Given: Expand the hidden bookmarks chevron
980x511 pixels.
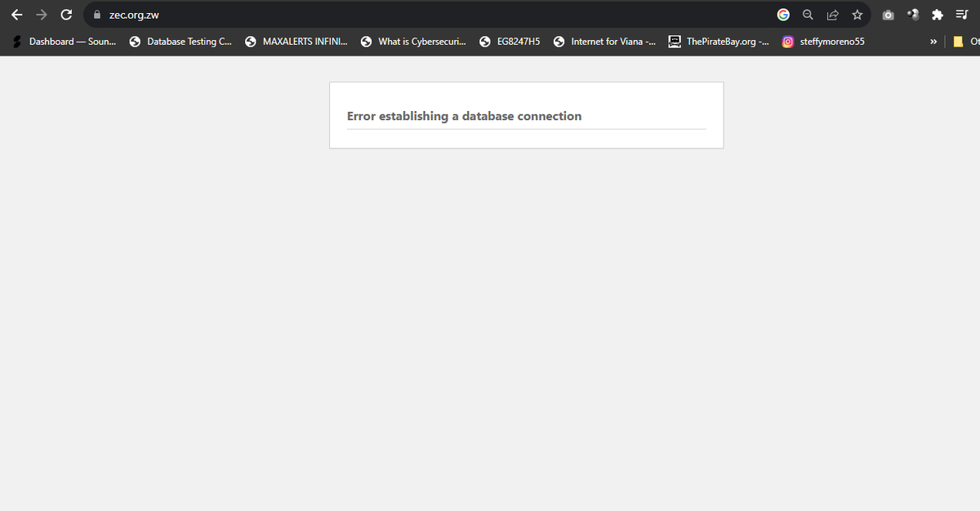Looking at the screenshot, I should click(x=933, y=42).
